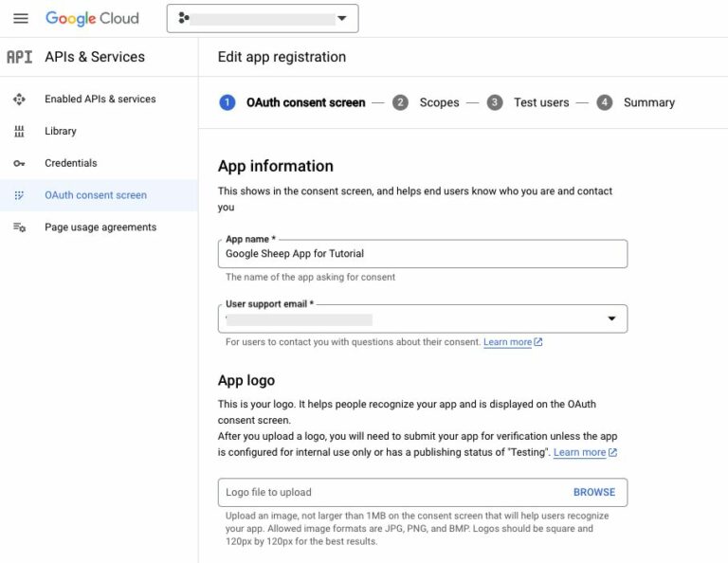Click the project selector dots icon
Viewport: 728px width, 563px height.
184,18
